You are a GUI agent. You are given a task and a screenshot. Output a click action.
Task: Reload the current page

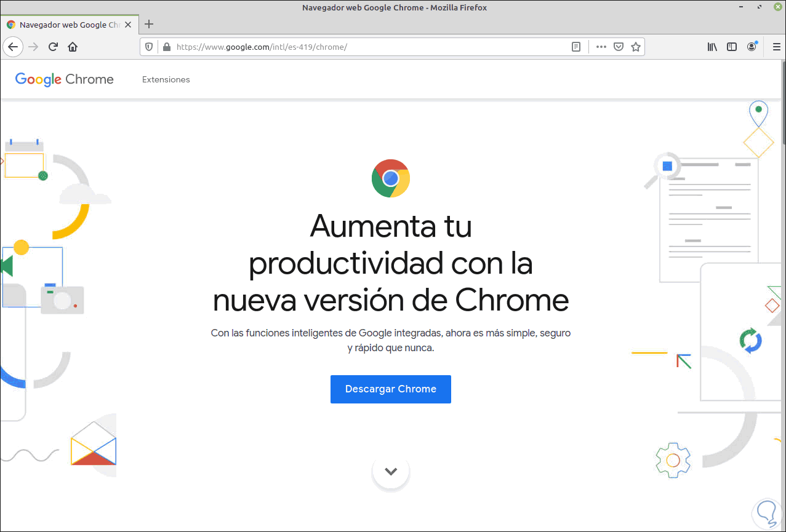tap(54, 47)
